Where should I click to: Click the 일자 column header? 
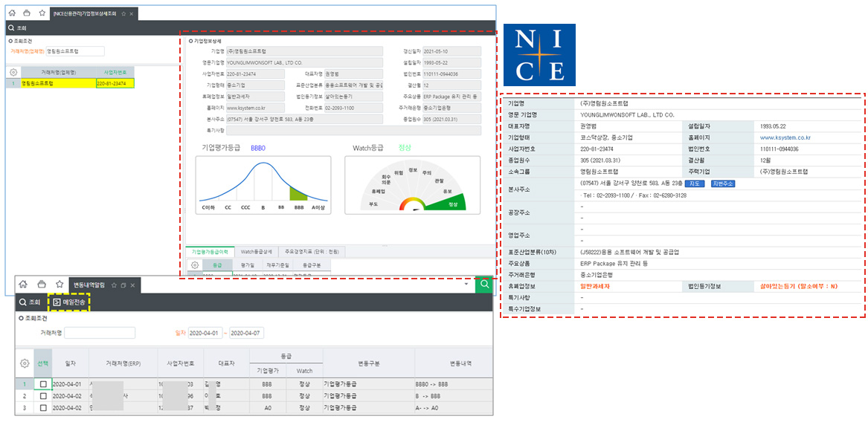[x=71, y=363]
